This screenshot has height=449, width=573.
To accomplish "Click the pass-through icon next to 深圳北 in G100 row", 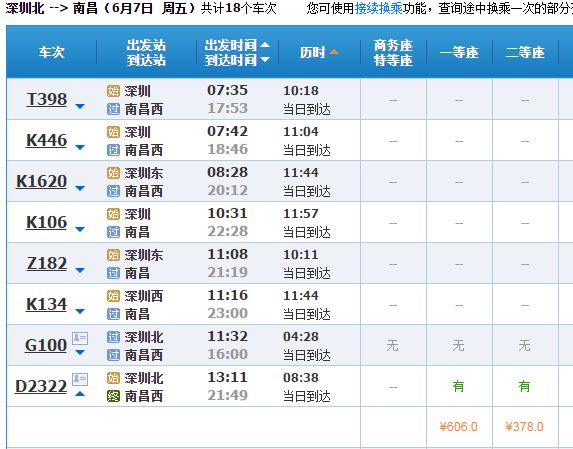I will (113, 337).
